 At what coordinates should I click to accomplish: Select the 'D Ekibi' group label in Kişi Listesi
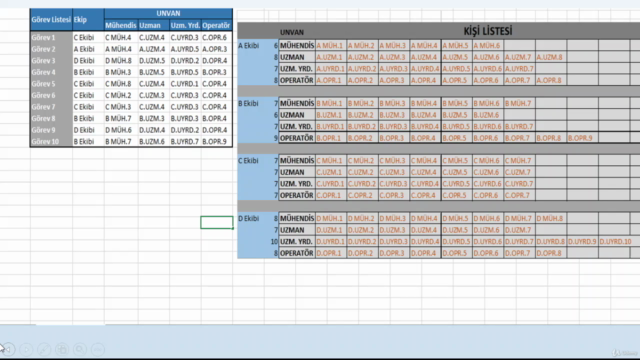point(249,219)
